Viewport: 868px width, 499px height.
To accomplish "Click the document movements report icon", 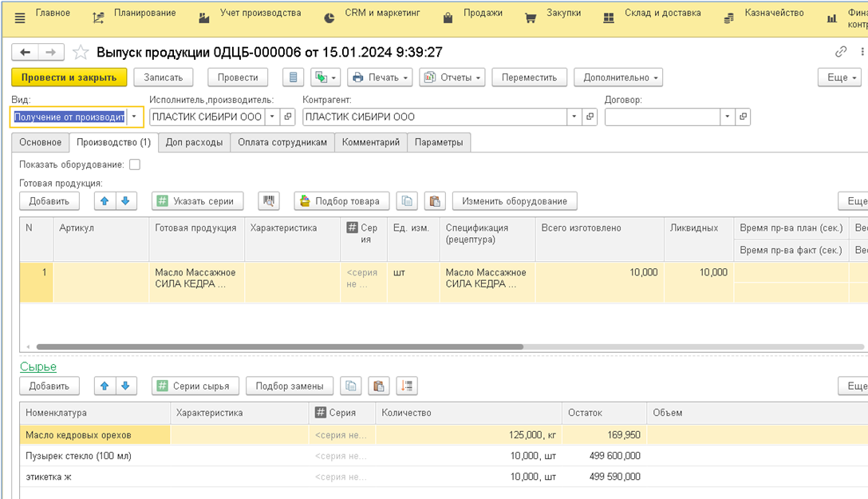I will tap(294, 77).
